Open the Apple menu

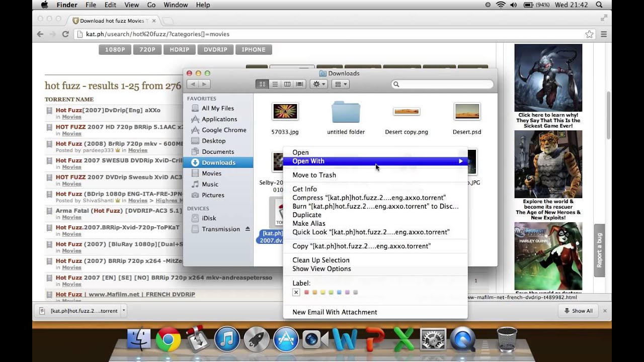pyautogui.click(x=44, y=5)
